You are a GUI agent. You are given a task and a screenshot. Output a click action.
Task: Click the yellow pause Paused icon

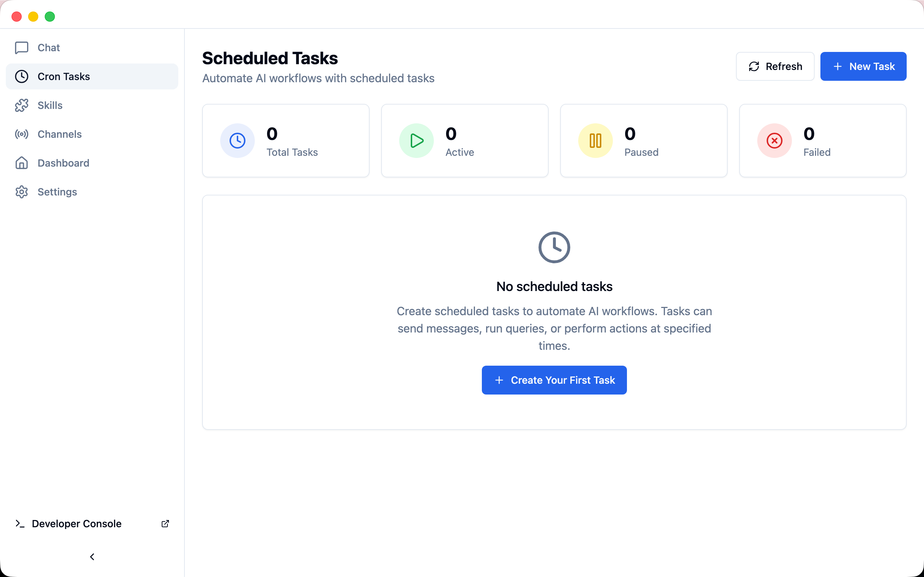coord(595,140)
